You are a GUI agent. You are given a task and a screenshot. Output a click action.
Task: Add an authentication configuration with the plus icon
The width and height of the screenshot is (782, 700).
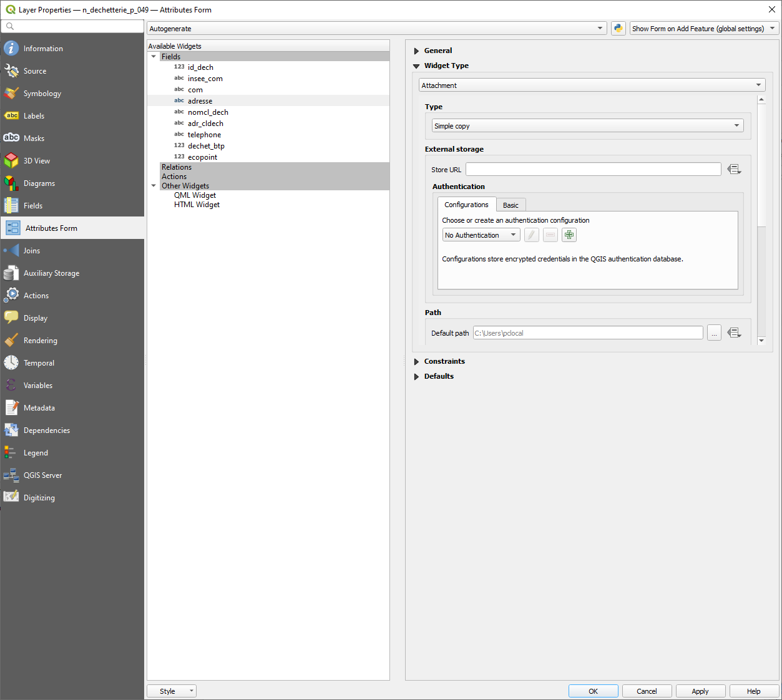[569, 235]
